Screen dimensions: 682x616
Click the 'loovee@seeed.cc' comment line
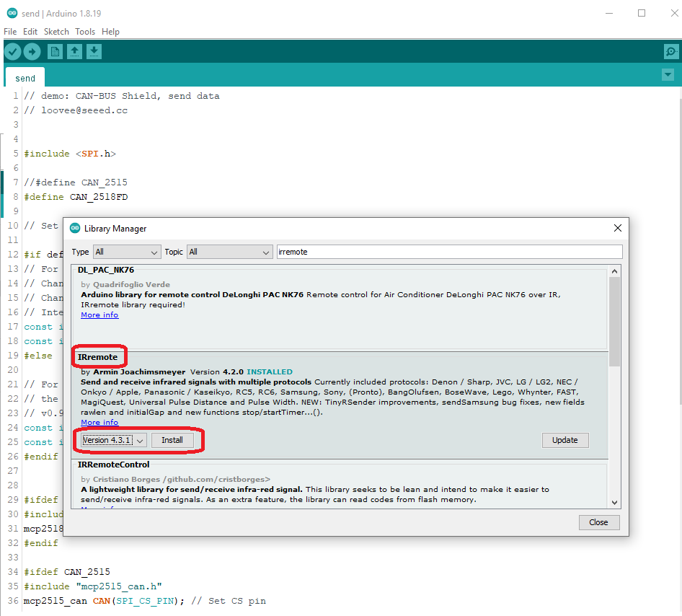point(76,110)
